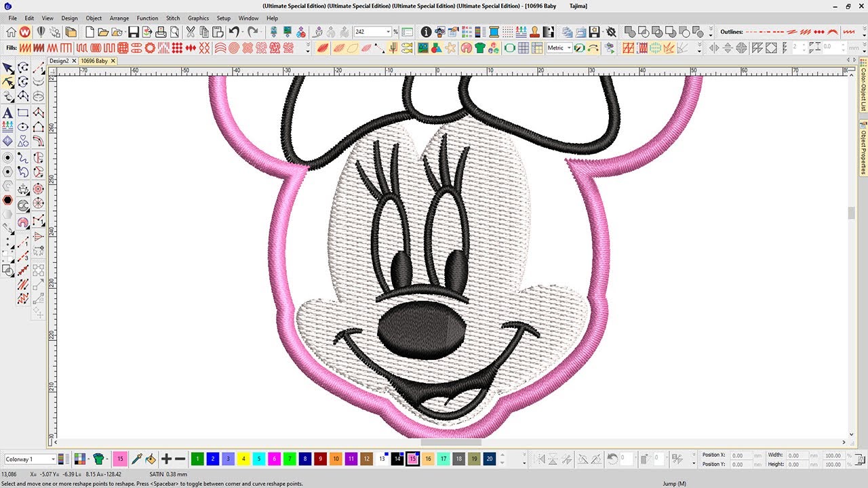Select yellow color swatch 4
868x488 pixels.
243,459
